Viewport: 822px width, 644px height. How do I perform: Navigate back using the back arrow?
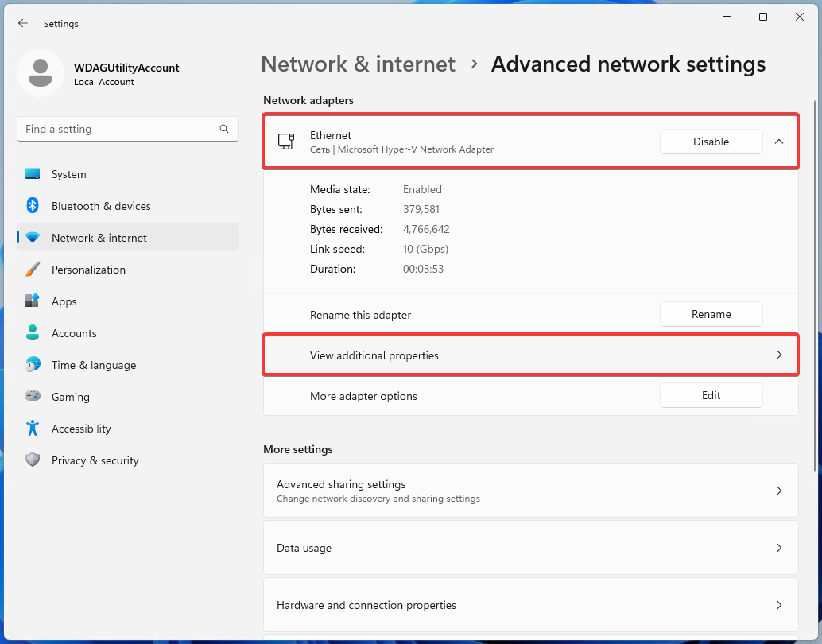click(22, 23)
